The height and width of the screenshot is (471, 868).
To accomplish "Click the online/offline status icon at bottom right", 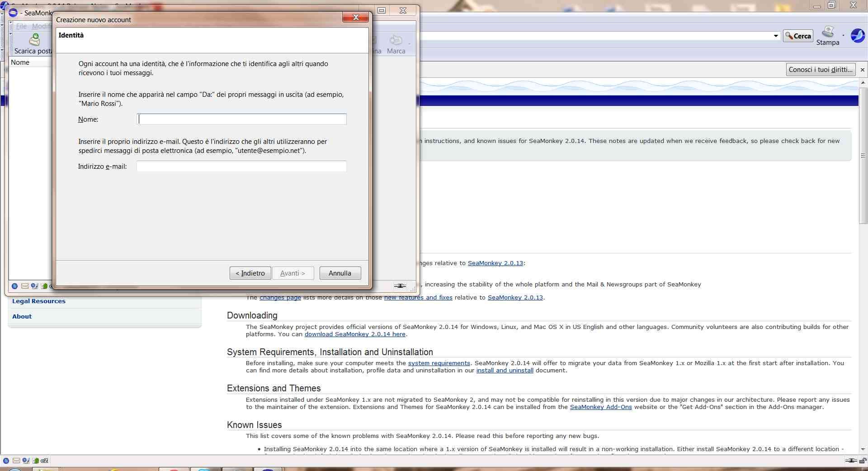I will (851, 461).
